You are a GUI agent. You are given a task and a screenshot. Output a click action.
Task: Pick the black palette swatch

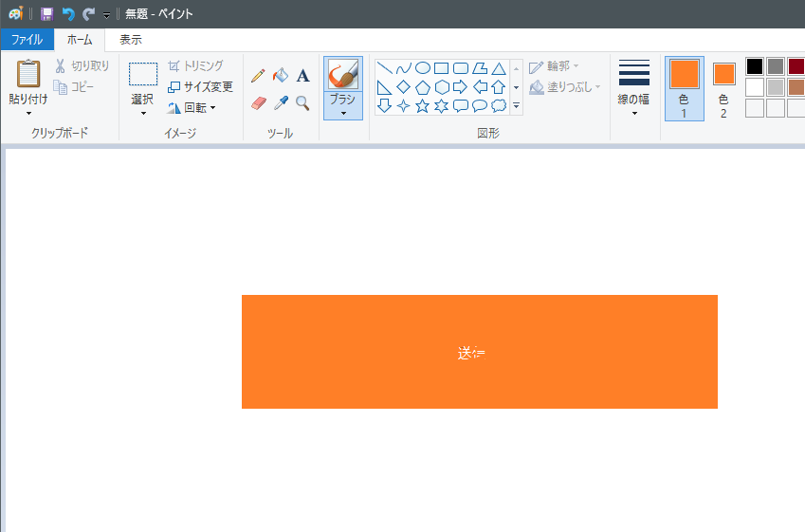(755, 66)
